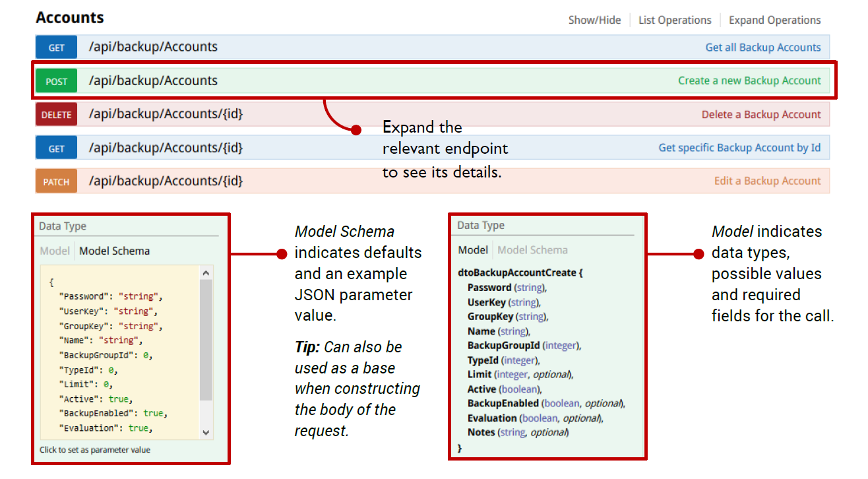Click the "Password": "string" line in the schema
The image size is (868, 479).
(110, 297)
